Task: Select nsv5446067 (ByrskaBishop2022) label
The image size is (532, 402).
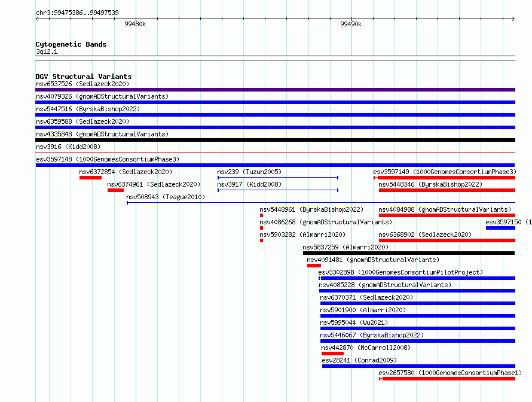Action: (x=372, y=335)
